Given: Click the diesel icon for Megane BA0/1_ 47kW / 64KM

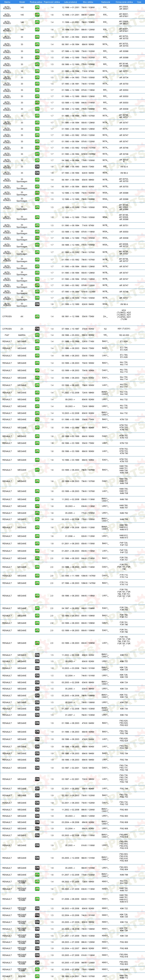Looking at the screenshot, I should pos(37,723).
